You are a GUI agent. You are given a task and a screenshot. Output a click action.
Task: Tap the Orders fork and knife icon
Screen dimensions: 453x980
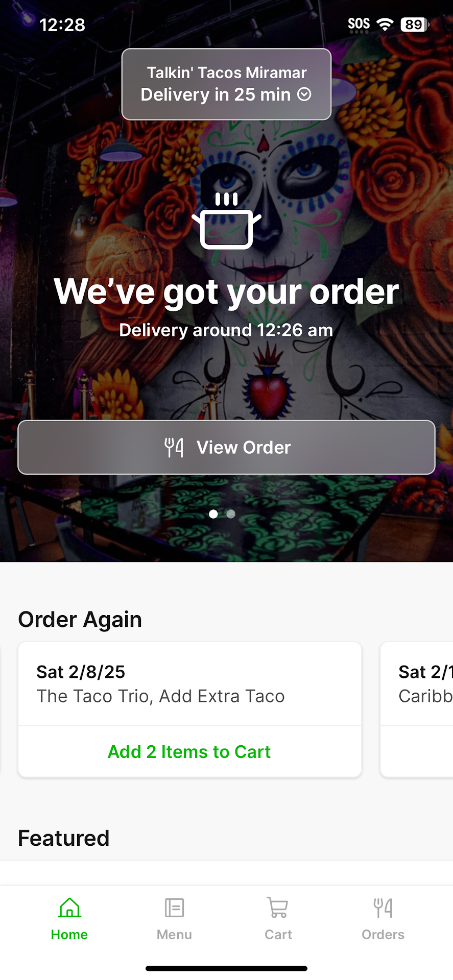point(383,908)
